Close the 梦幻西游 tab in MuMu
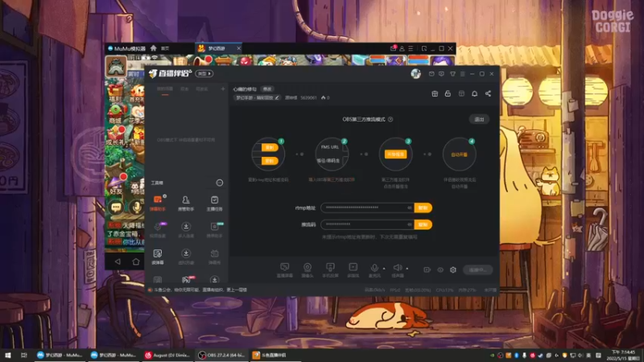 [238, 48]
